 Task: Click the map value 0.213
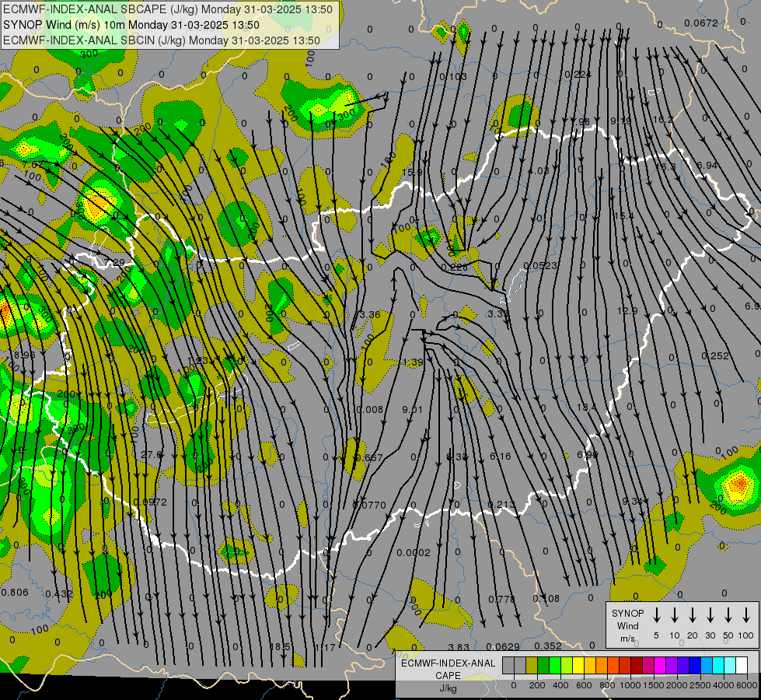pos(502,505)
